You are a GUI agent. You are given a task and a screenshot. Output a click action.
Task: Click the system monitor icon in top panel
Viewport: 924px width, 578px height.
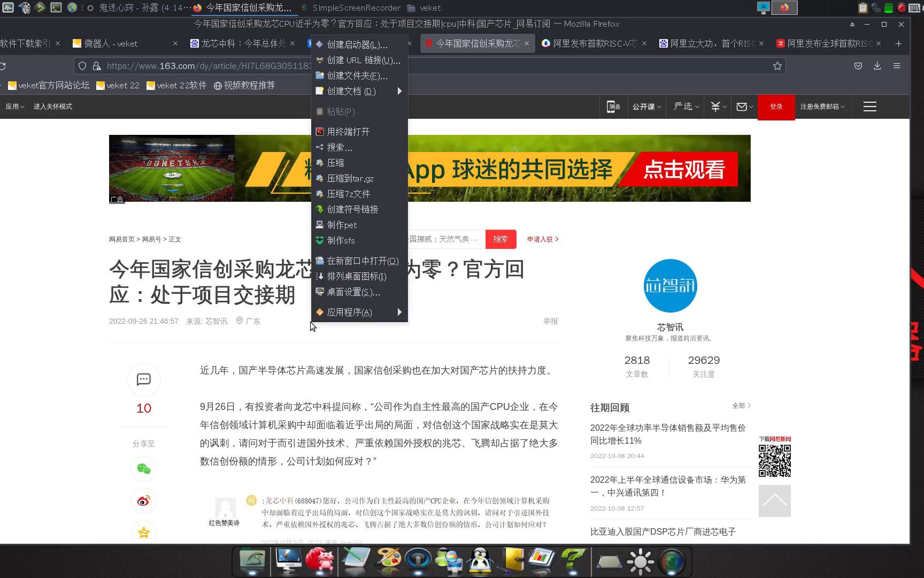tap(8, 7)
